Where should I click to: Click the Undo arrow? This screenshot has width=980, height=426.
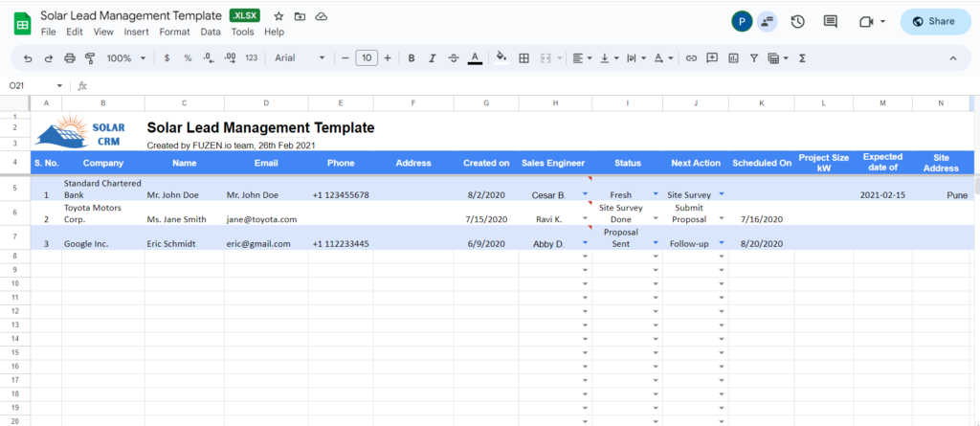pos(28,58)
